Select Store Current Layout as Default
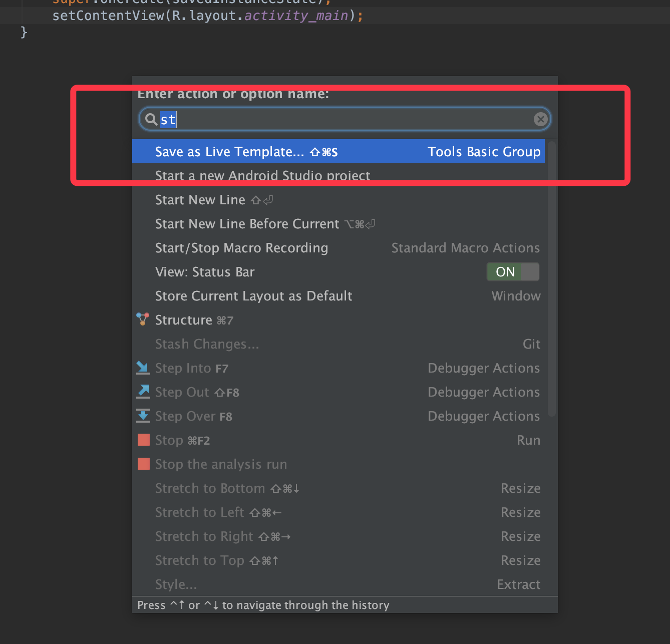The height and width of the screenshot is (644, 670). tap(339, 296)
